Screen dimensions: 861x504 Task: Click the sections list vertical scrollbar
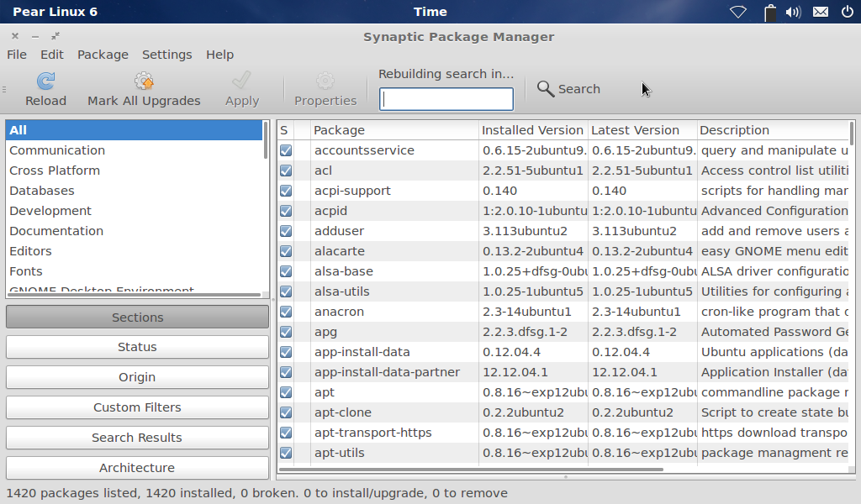(266, 140)
